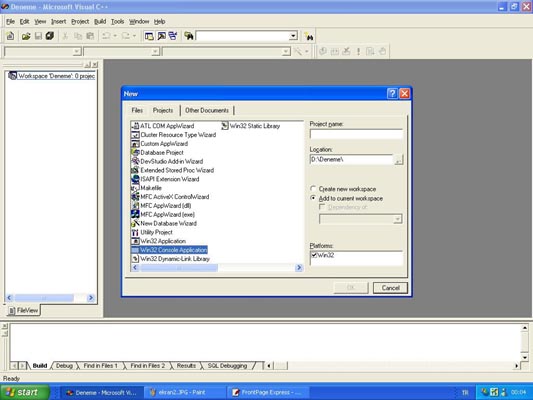533x400 pixels.
Task: Click the Redo toolbar icon
Action: tap(125, 36)
